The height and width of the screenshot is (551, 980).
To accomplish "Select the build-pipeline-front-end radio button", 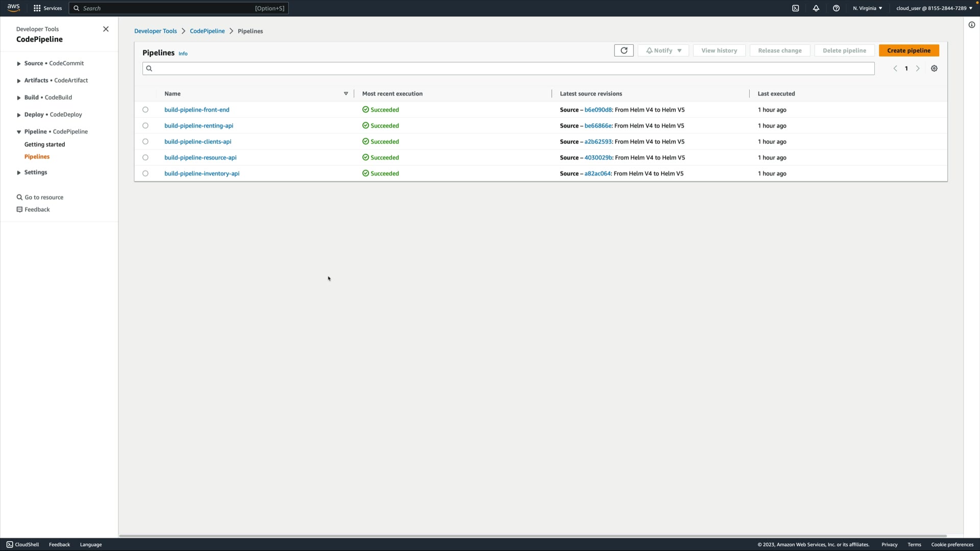I will coord(145,110).
